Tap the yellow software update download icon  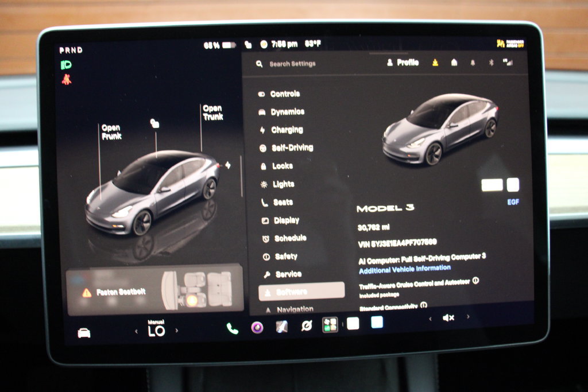click(x=435, y=63)
